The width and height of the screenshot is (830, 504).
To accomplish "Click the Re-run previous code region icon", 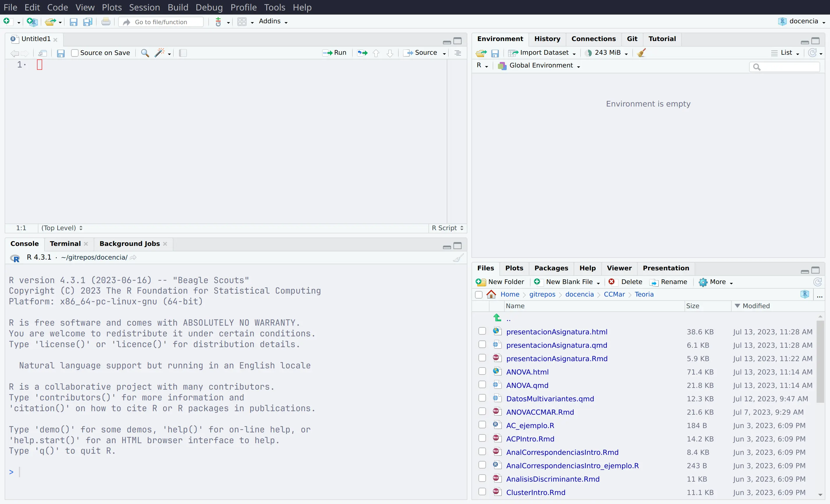I will [x=362, y=53].
